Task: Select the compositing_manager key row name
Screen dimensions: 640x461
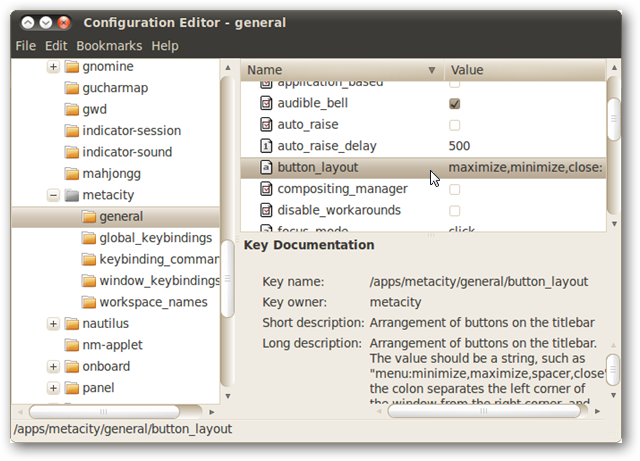Action: 342,189
